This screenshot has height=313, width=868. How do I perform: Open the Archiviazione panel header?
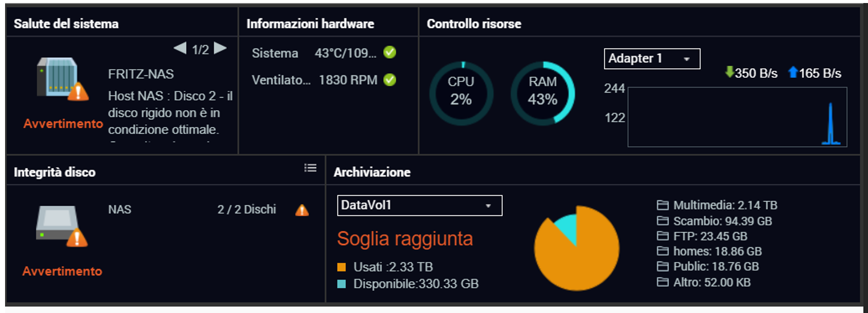pyautogui.click(x=372, y=172)
